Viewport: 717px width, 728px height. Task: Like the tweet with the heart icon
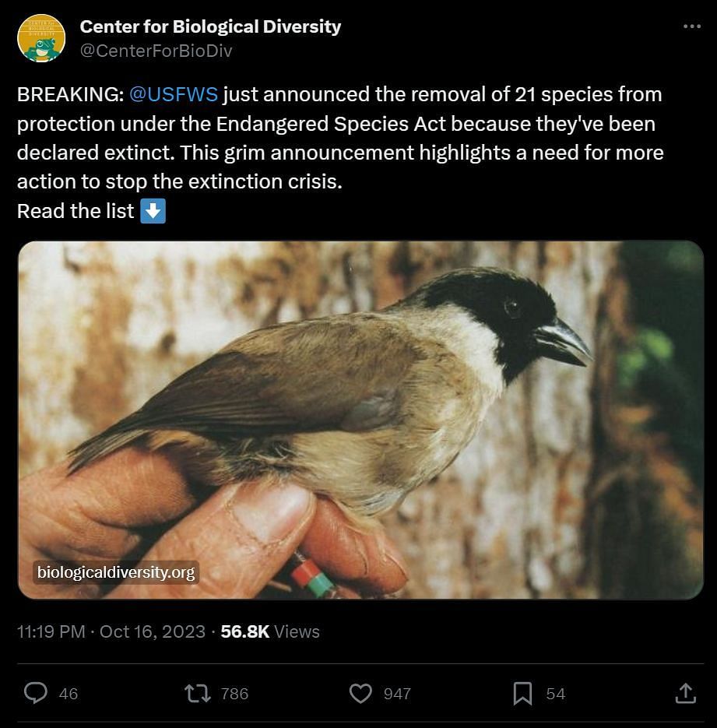tap(360, 693)
